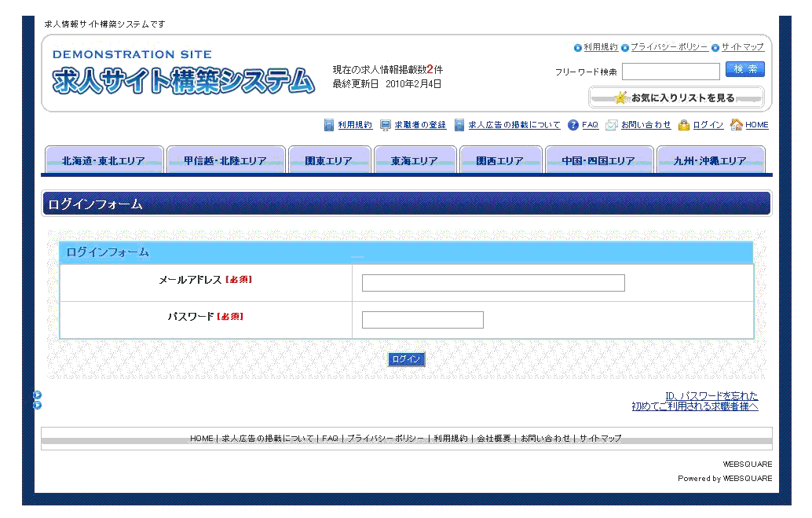Click the house icon beside HOME
812x518 pixels.
click(x=735, y=125)
